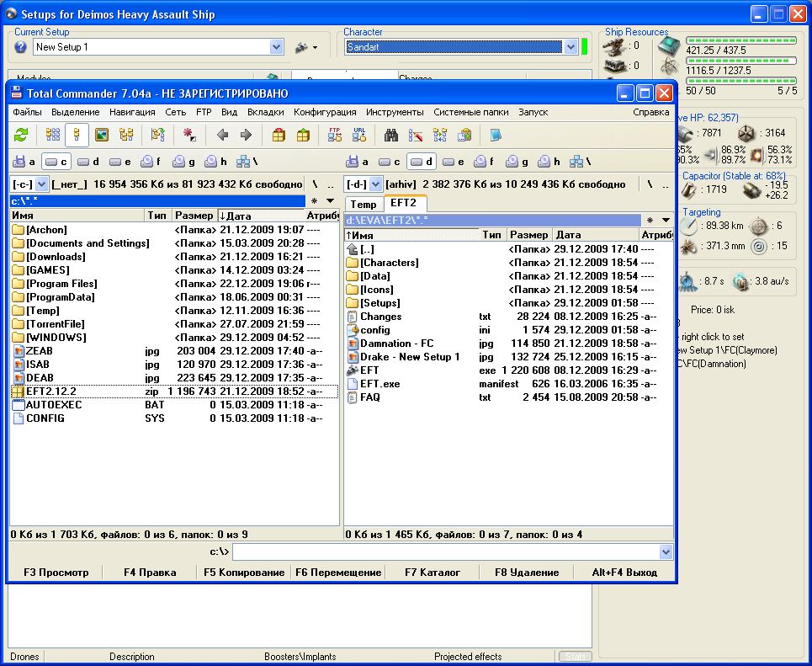Open FTP connection via the FTP toolbar icon
Image resolution: width=812 pixels, height=666 pixels.
(335, 135)
